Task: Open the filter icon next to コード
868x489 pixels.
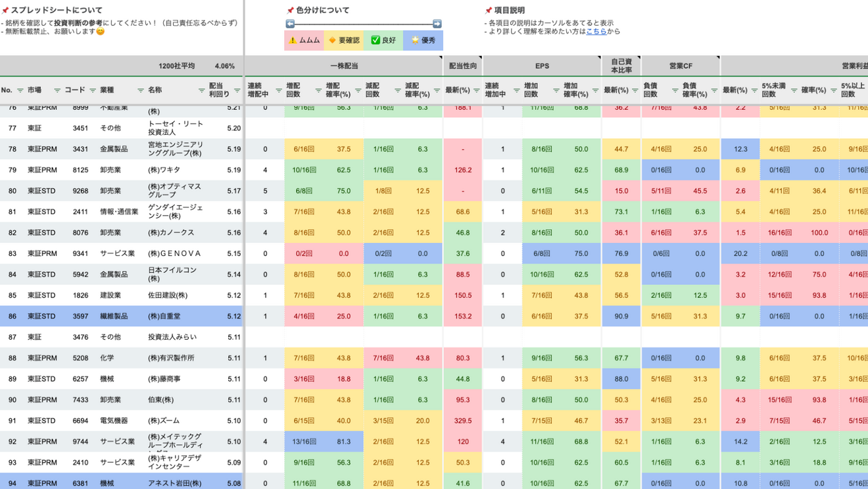Action: click(93, 90)
